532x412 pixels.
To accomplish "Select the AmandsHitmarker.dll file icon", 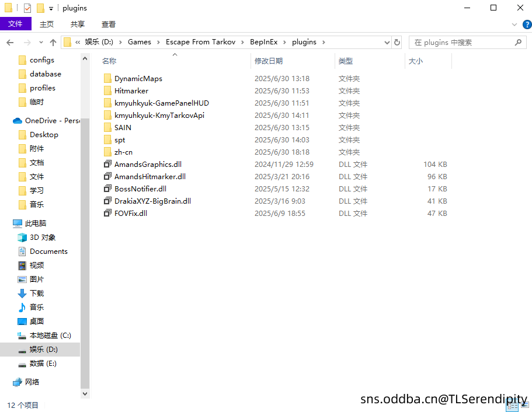I will (x=107, y=176).
